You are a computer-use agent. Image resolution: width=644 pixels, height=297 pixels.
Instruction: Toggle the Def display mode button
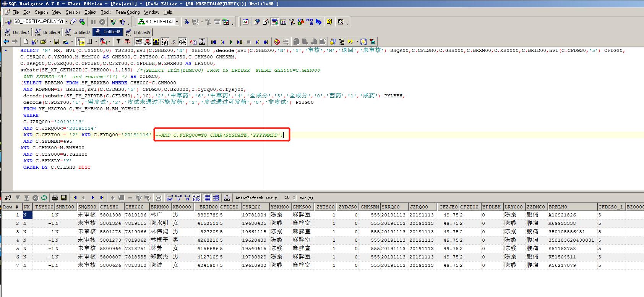coord(170,198)
